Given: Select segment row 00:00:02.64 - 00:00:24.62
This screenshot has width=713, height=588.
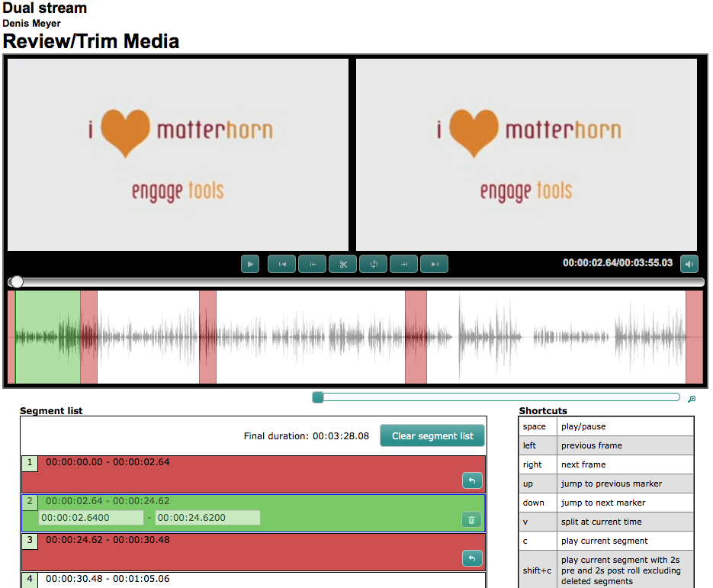Looking at the screenshot, I should [x=254, y=513].
